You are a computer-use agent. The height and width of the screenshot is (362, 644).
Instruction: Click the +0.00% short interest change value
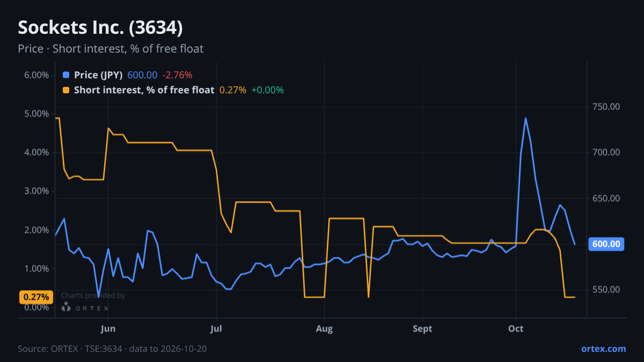(x=267, y=90)
